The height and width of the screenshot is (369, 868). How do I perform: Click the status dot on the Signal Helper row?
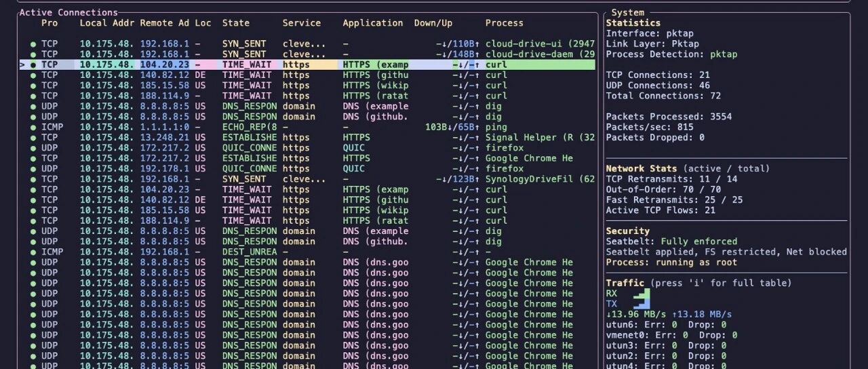pos(33,138)
